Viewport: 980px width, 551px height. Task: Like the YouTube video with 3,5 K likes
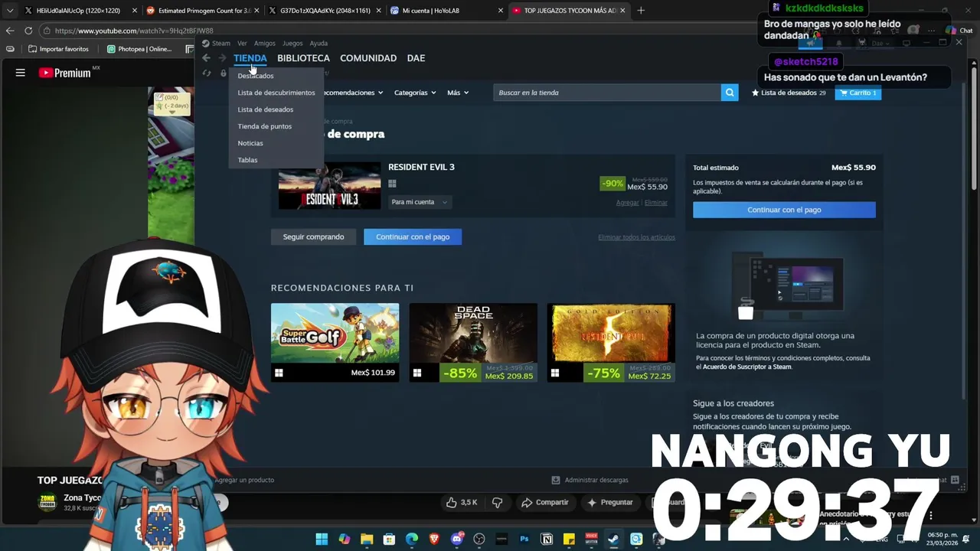462,503
